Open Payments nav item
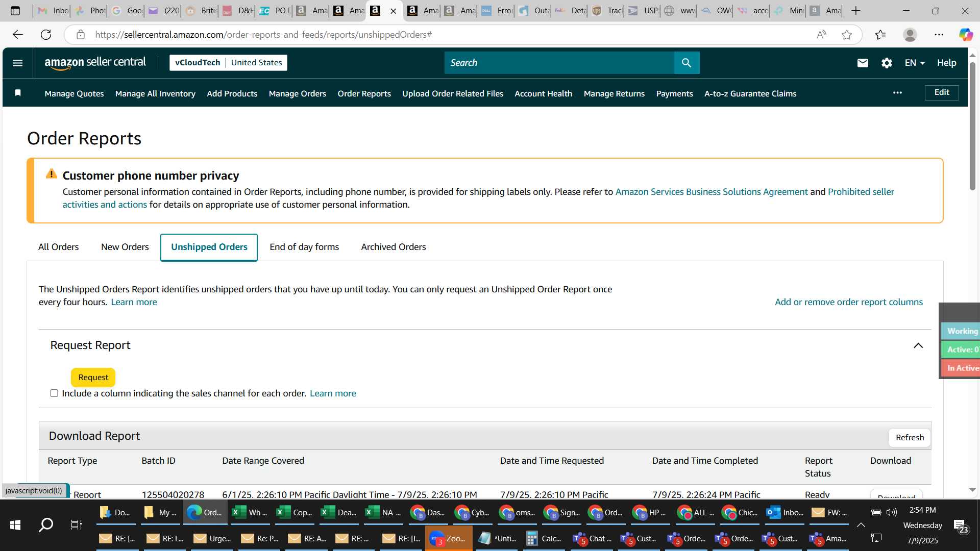The height and width of the screenshot is (551, 980). coord(675,93)
